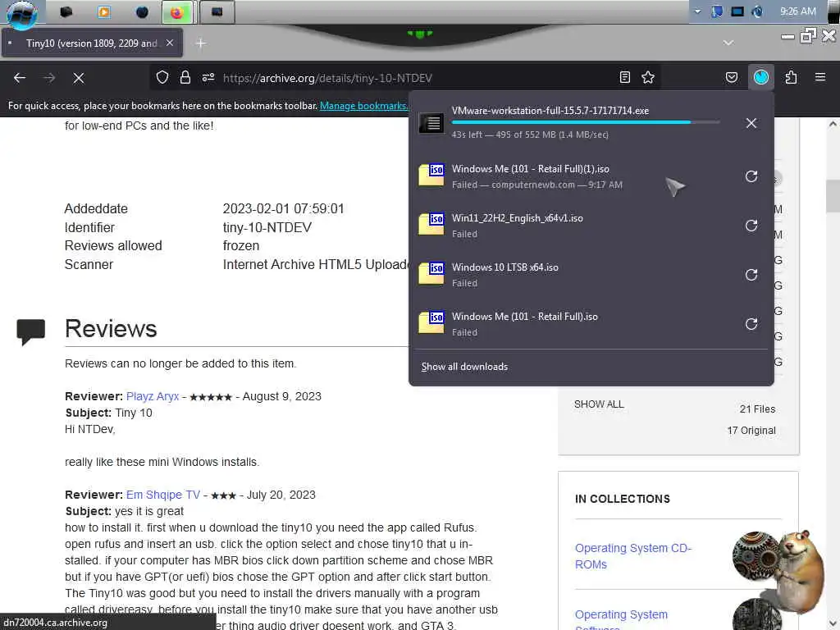The width and height of the screenshot is (840, 630).
Task: Click the Reviews section heading
Action: click(x=111, y=328)
